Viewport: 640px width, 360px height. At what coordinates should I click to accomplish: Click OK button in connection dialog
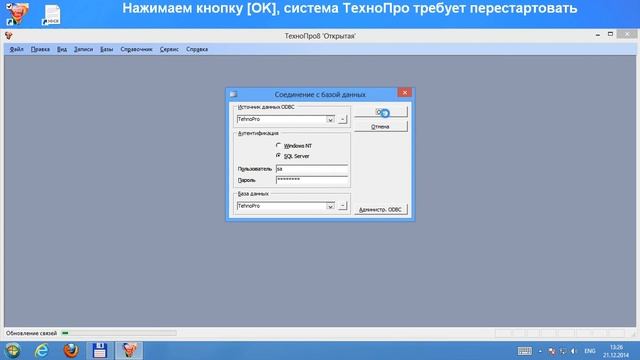380,112
